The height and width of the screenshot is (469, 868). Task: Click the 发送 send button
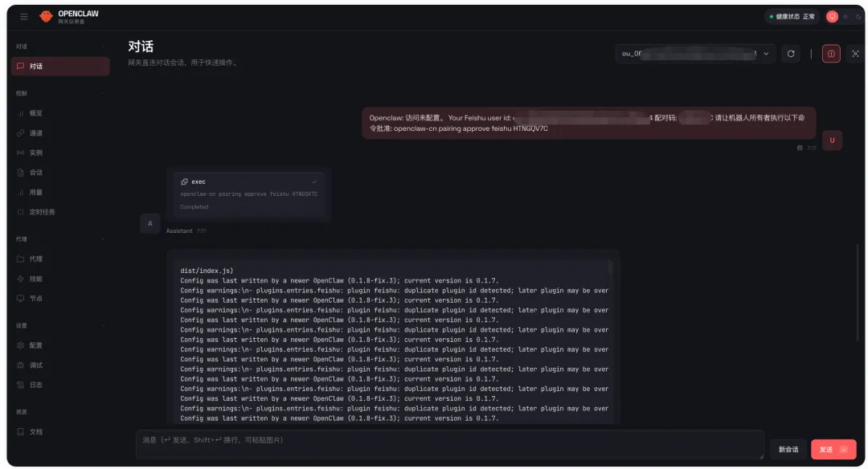pyautogui.click(x=833, y=450)
